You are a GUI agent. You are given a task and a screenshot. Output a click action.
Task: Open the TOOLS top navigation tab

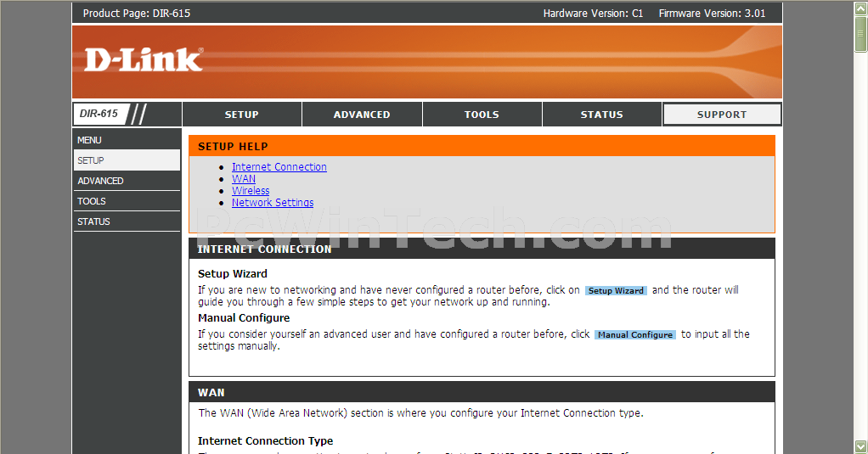(482, 115)
